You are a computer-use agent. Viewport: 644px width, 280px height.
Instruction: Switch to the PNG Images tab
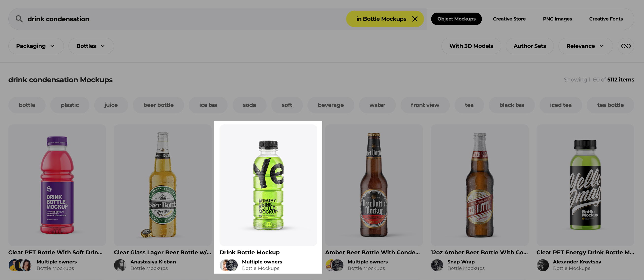click(x=557, y=19)
